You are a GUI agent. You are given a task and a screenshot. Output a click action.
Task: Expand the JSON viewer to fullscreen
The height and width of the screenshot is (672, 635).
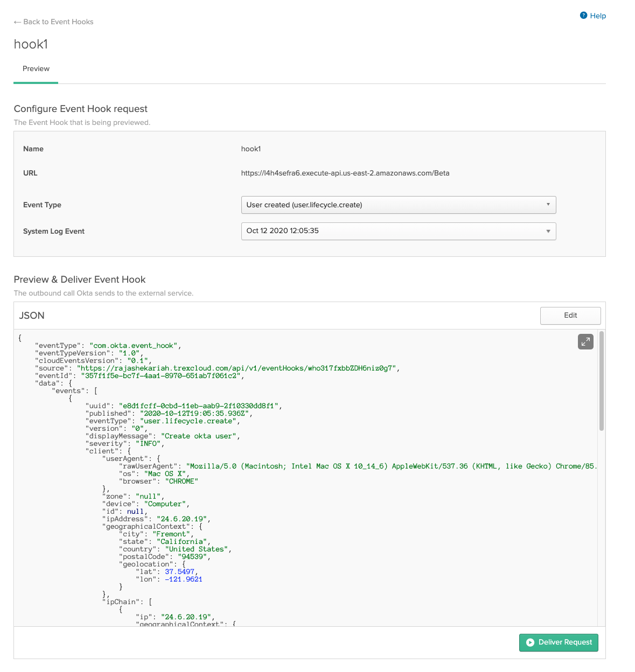pyautogui.click(x=585, y=341)
